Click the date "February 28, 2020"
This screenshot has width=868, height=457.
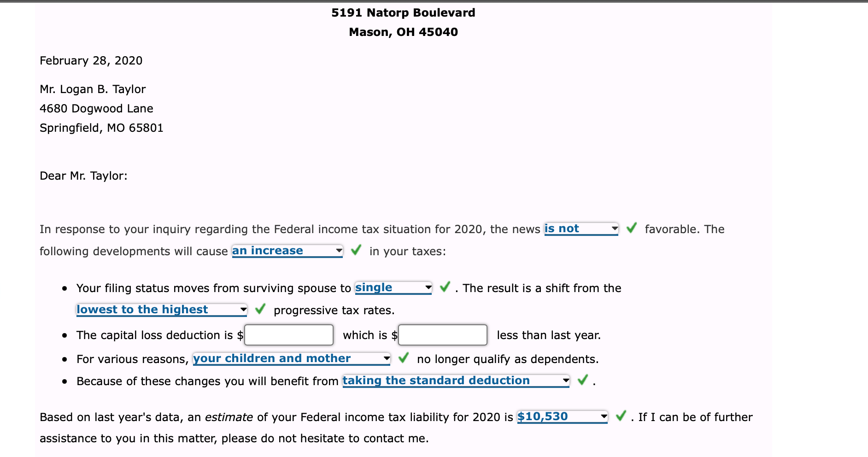[x=91, y=61]
